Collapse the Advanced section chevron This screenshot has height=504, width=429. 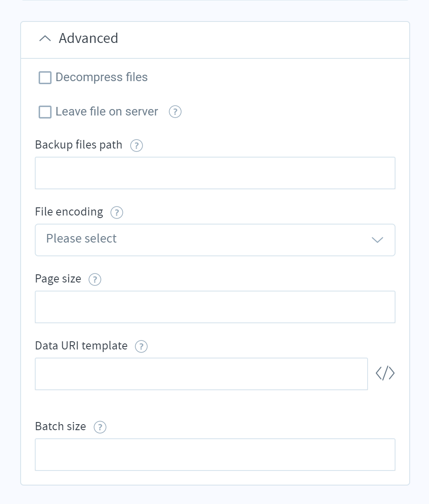(x=45, y=39)
